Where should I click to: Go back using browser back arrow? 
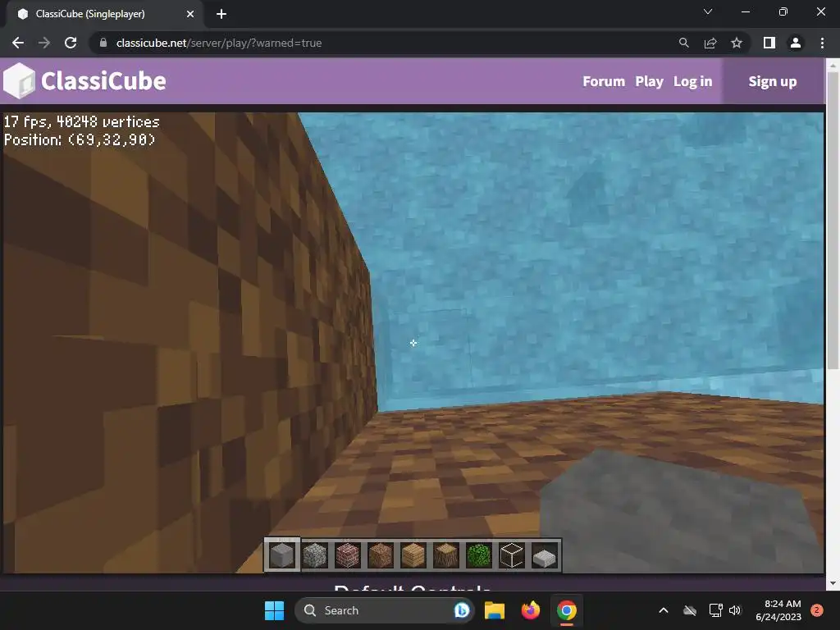[x=18, y=43]
